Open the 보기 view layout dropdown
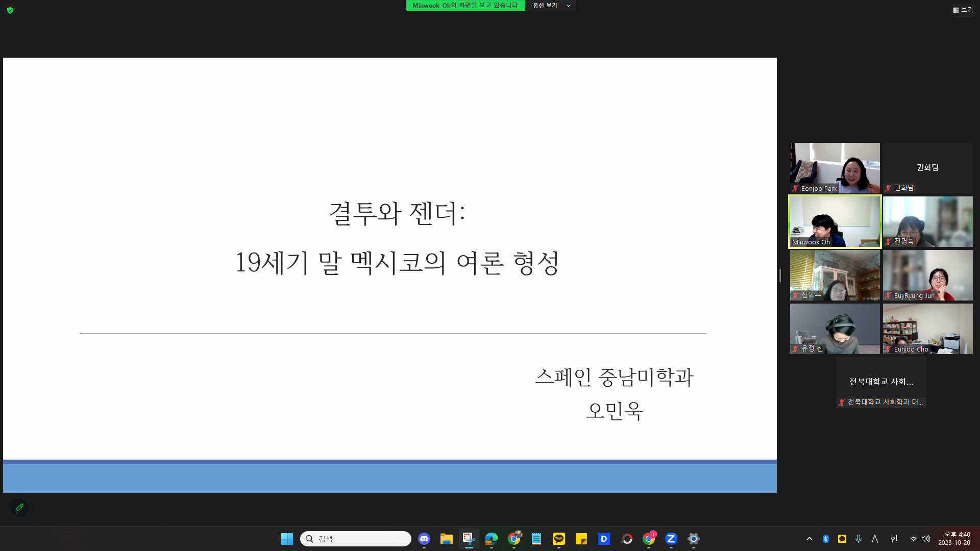This screenshot has width=980, height=551. [x=963, y=9]
